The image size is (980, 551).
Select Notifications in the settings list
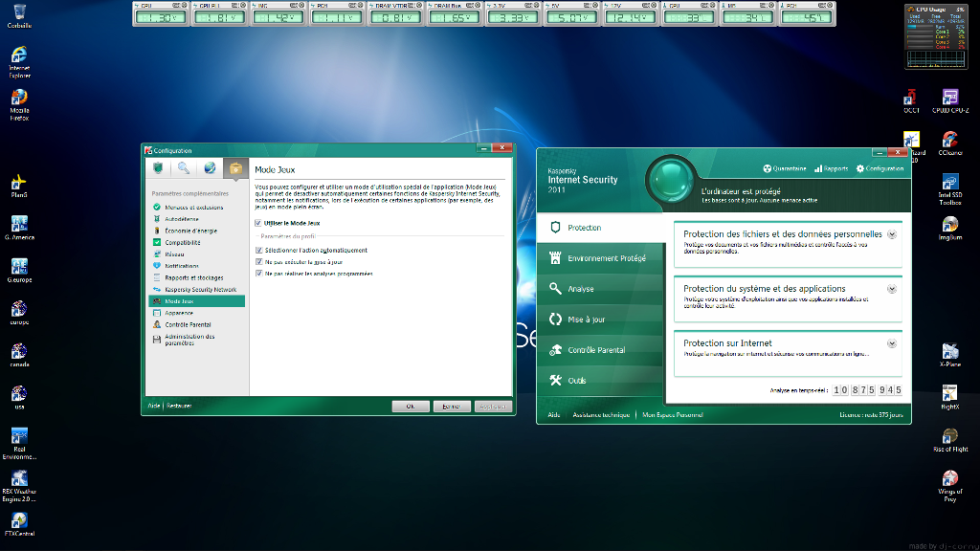coord(197,266)
